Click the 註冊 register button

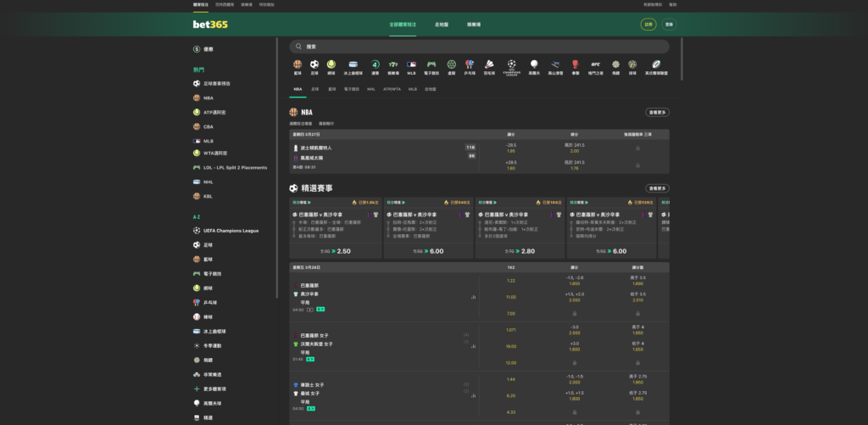pos(648,25)
